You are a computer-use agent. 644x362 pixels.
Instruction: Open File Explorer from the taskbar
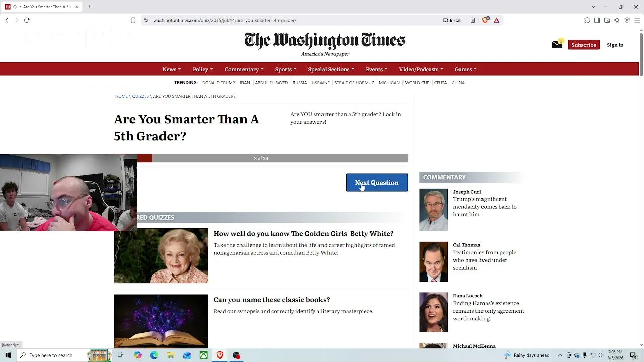[171, 355]
